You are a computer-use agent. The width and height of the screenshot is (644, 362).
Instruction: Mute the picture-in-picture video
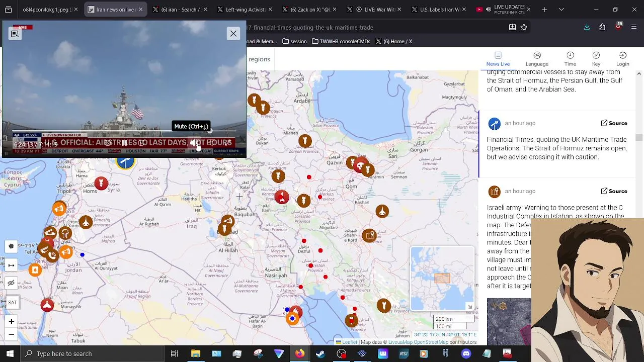click(195, 143)
